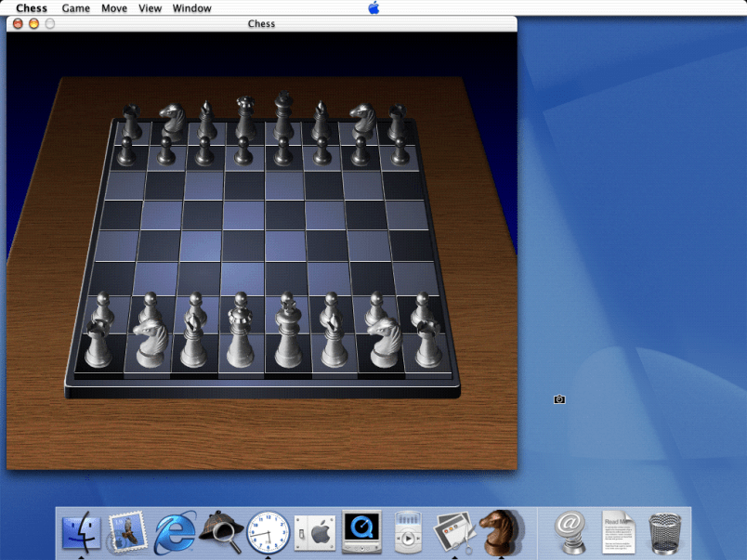Click the Clock icon in the dock
The image size is (747, 560).
point(268,532)
